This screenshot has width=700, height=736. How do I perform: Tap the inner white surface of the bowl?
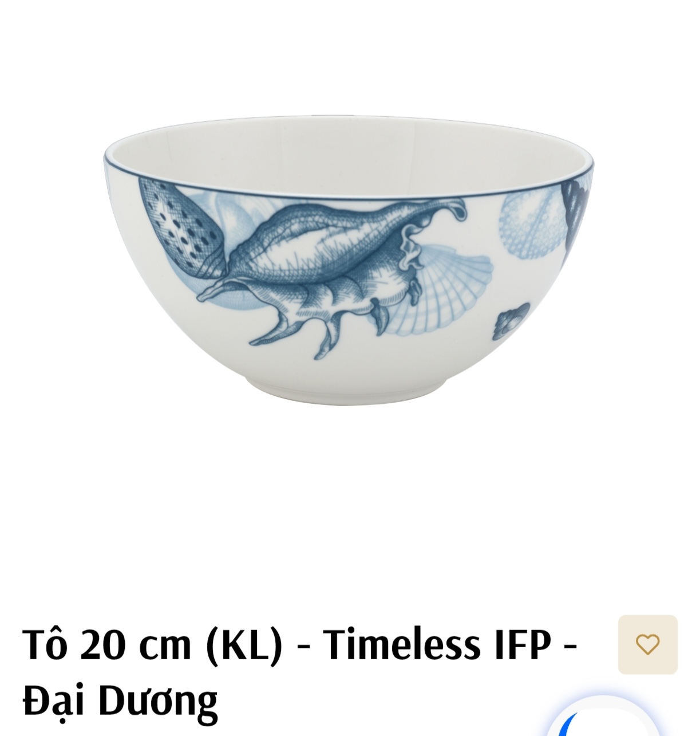pos(349,158)
